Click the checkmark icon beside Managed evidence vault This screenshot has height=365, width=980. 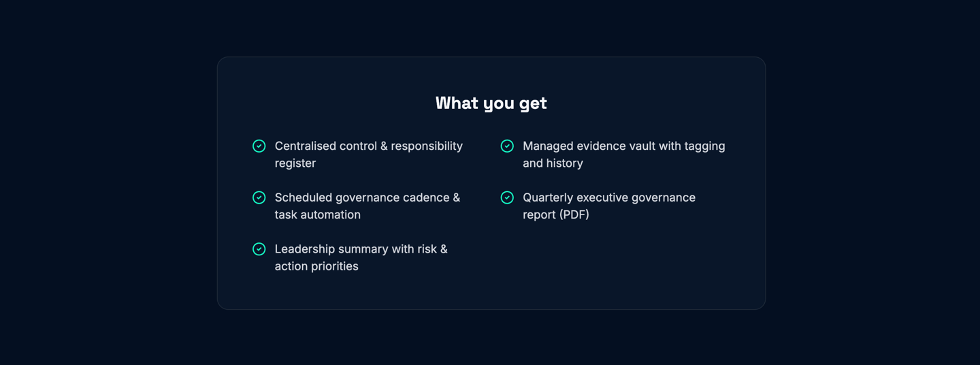[x=507, y=146]
